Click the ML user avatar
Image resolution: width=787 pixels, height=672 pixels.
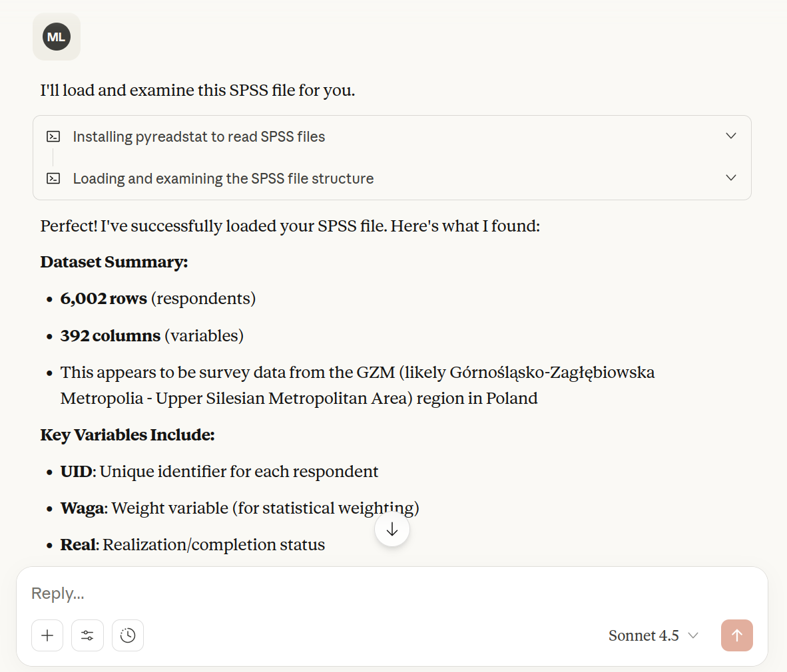(x=57, y=37)
